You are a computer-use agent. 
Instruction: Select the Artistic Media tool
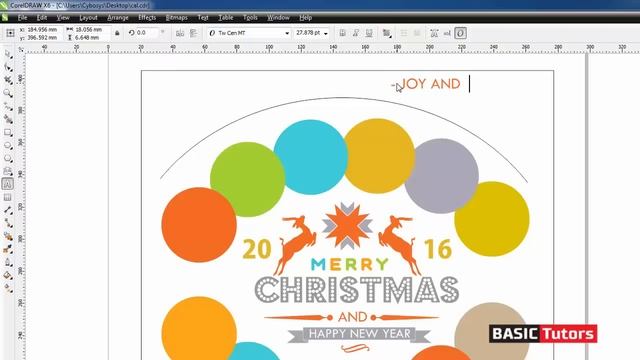coord(8,119)
